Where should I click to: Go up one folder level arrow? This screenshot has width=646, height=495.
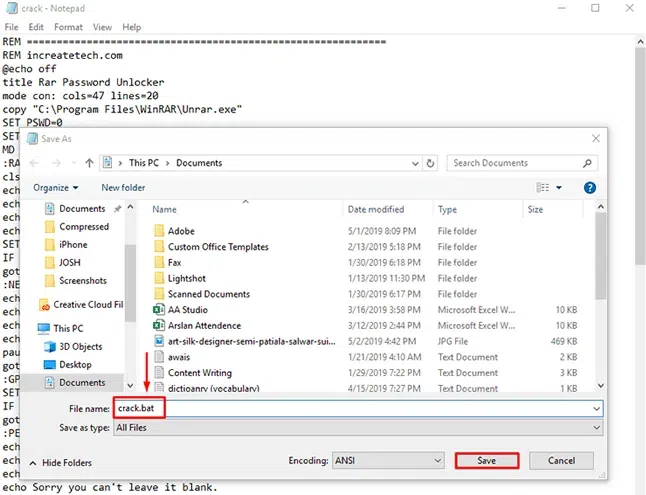(89, 163)
